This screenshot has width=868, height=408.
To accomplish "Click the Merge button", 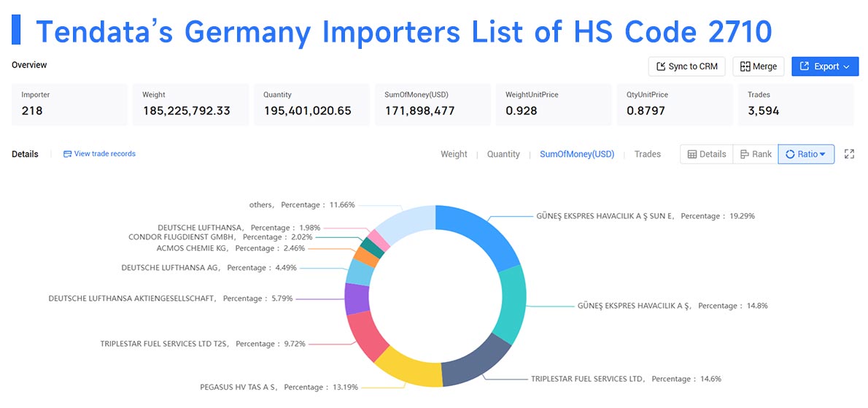I will tap(759, 66).
